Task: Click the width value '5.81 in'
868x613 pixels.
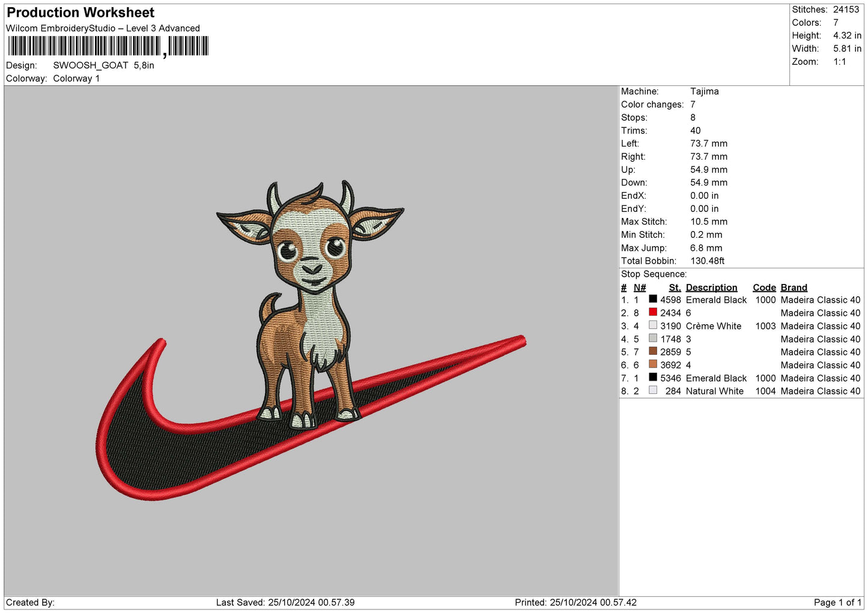Action: tap(847, 49)
